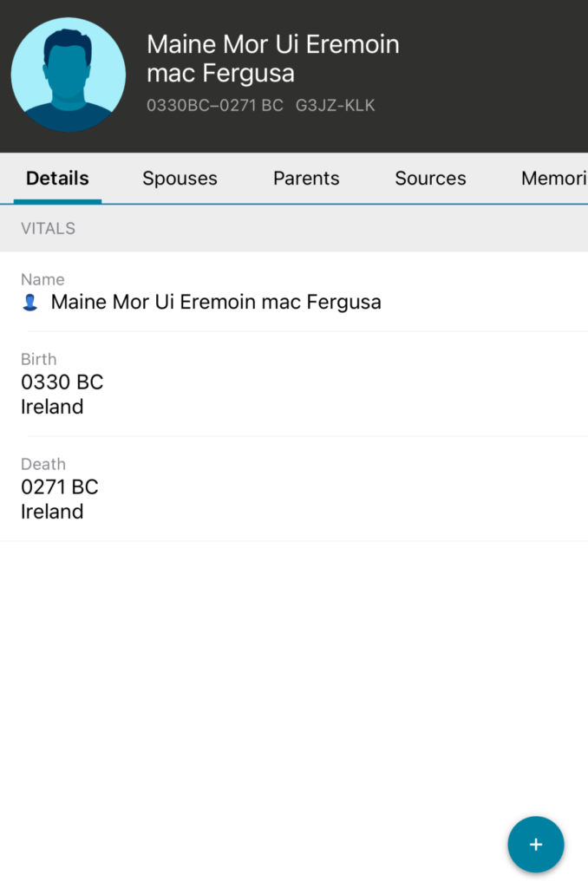The image size is (588, 888).
Task: Open the Name vital entry
Action: pos(215,303)
